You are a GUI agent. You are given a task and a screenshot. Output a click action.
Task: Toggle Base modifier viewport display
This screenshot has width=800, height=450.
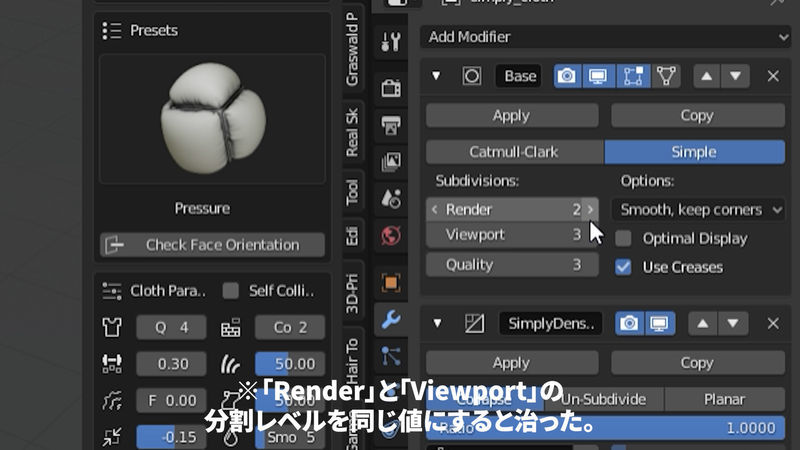598,77
